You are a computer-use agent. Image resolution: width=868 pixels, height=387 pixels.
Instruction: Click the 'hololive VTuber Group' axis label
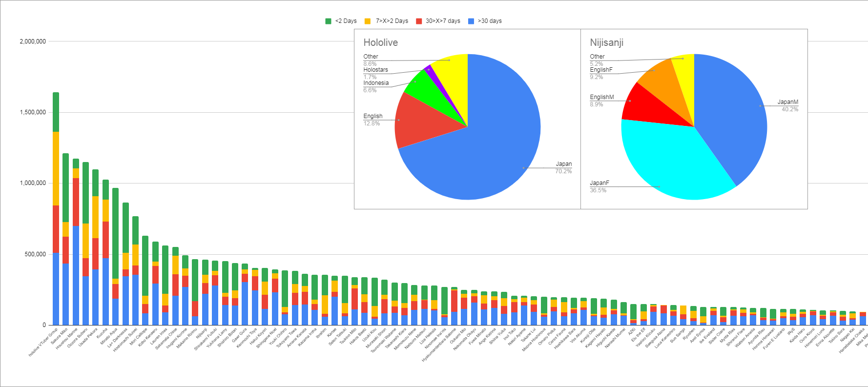click(43, 343)
